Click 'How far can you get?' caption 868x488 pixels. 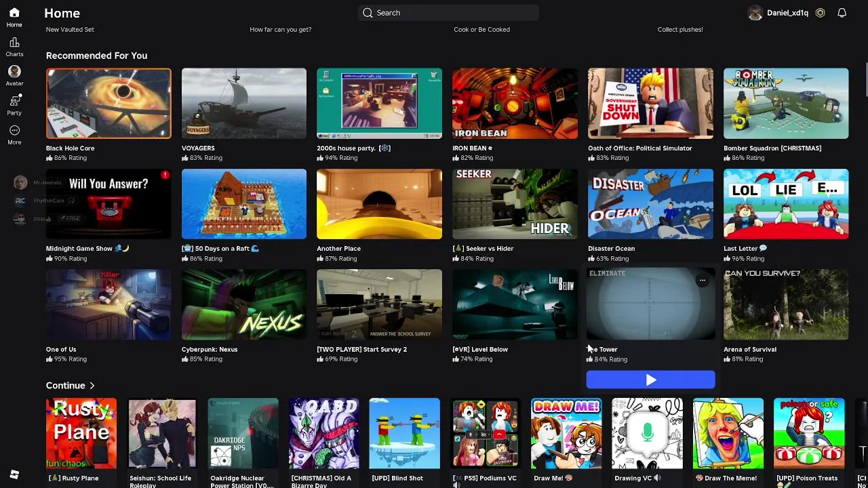coord(281,30)
